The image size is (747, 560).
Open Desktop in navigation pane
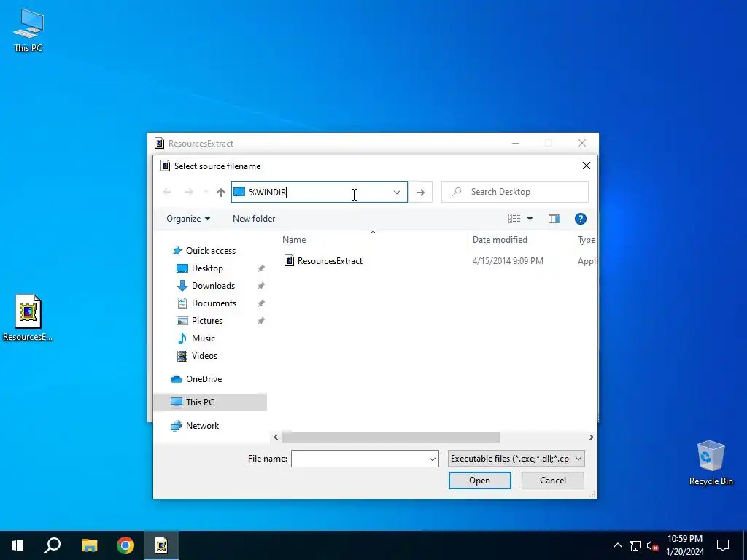207,268
